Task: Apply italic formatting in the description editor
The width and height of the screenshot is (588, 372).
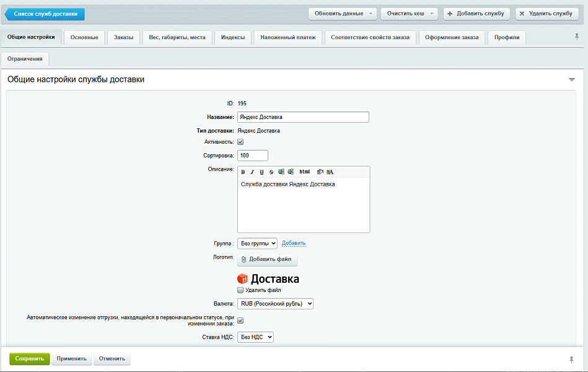Action: pyautogui.click(x=252, y=172)
